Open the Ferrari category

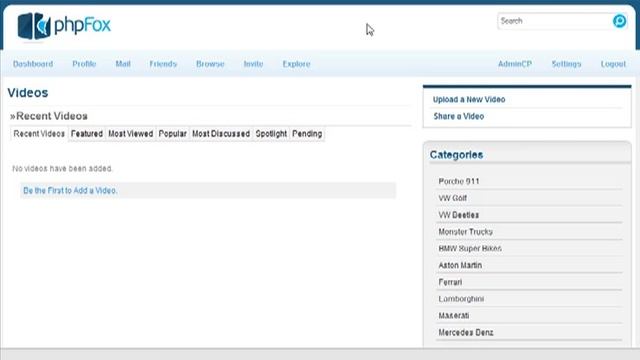click(x=450, y=282)
